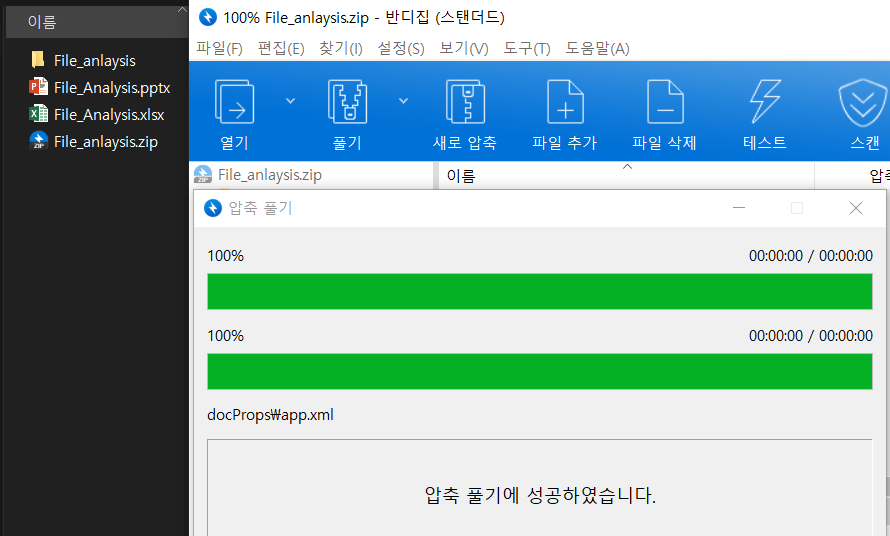
Task: Open the 도구(T) menu
Action: pyautogui.click(x=527, y=49)
